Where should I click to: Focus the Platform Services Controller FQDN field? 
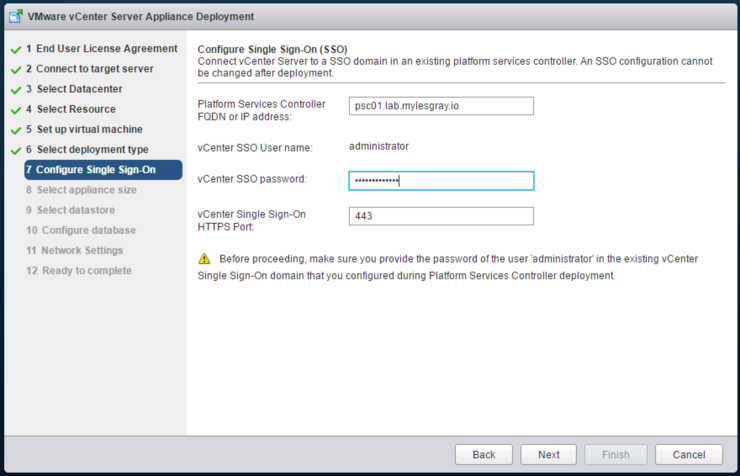coord(441,106)
